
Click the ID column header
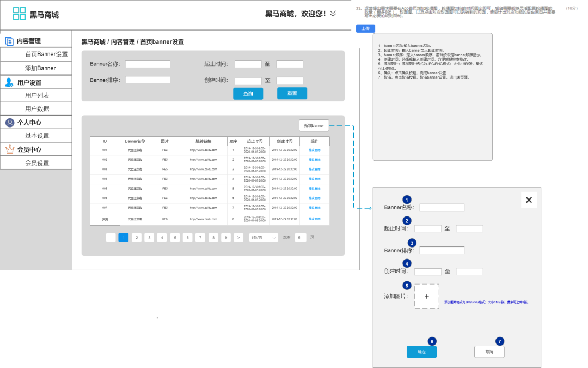click(x=105, y=141)
